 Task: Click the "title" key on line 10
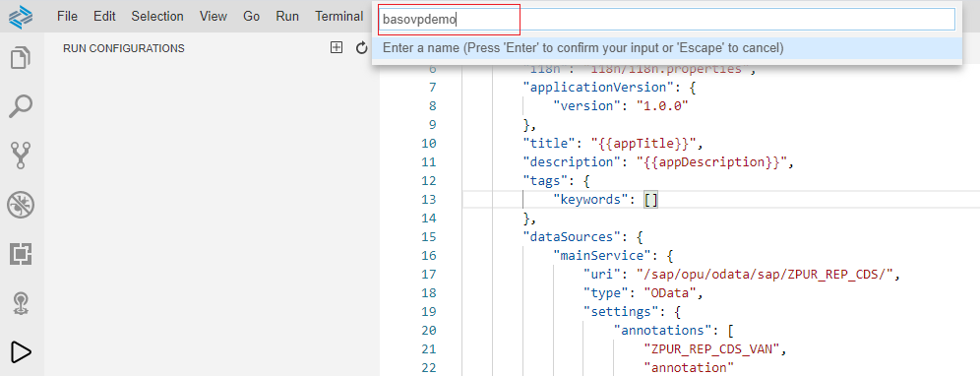[x=548, y=144]
